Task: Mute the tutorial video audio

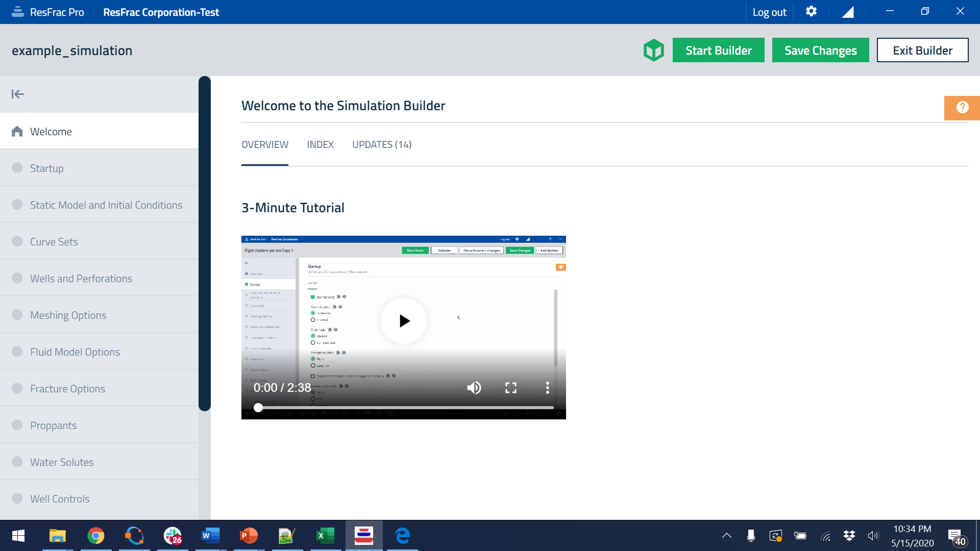Action: click(473, 387)
